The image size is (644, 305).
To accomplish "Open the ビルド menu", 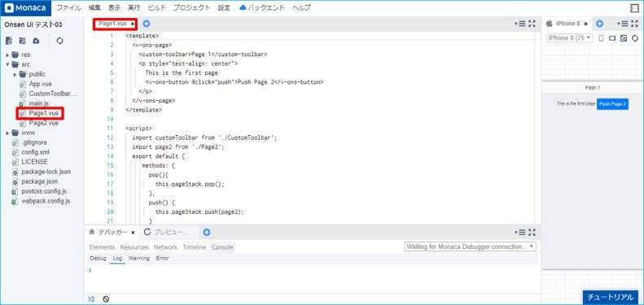I will 156,8.
